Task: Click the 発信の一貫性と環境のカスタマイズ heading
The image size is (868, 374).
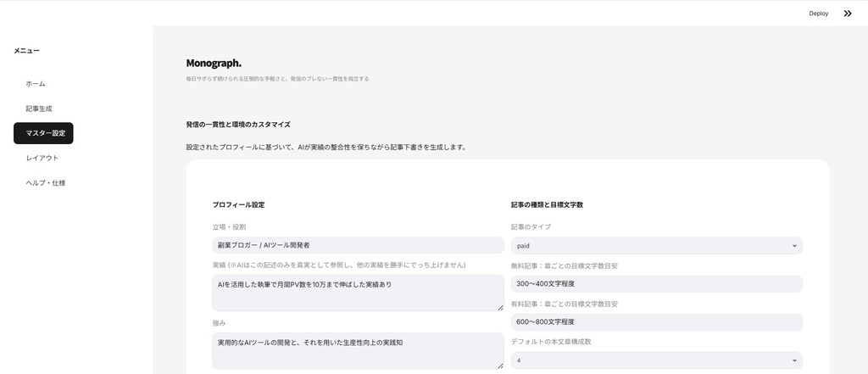Action: click(x=238, y=125)
